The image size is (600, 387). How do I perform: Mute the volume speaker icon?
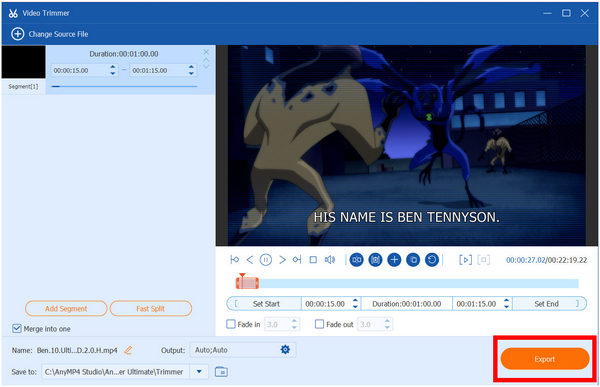coord(330,260)
